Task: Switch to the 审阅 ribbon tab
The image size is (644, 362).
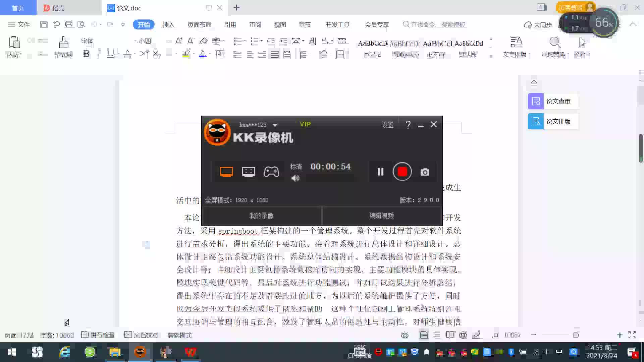Action: tap(255, 24)
